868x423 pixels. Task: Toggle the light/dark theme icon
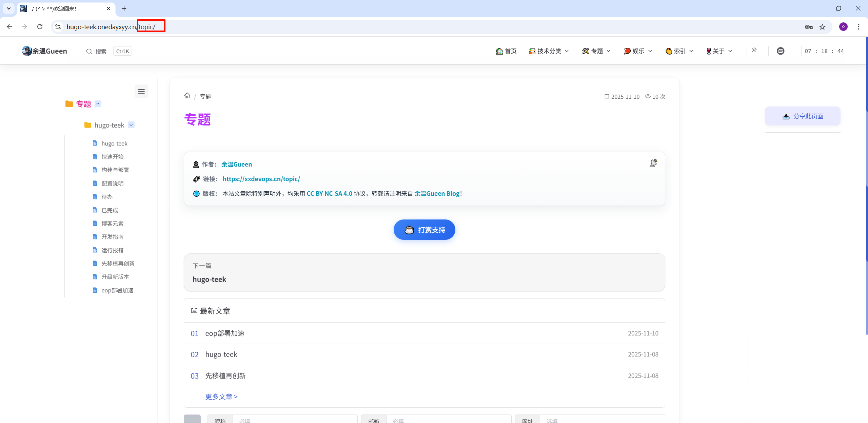click(x=754, y=50)
